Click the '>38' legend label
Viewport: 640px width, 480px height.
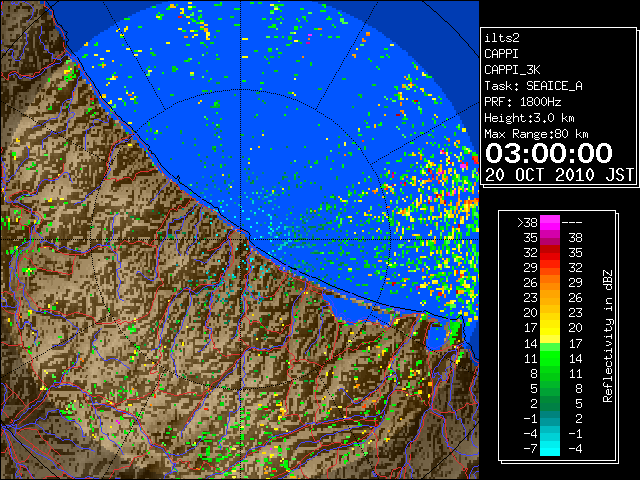coord(527,223)
